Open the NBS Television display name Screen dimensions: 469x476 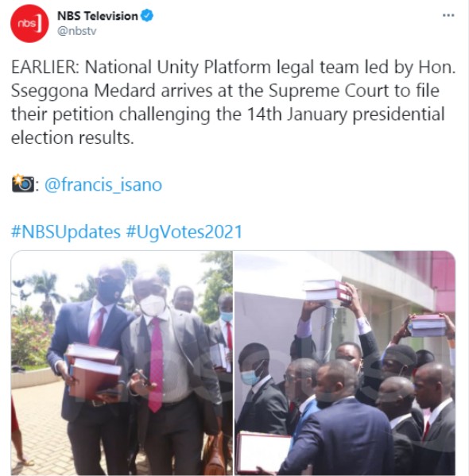point(98,16)
